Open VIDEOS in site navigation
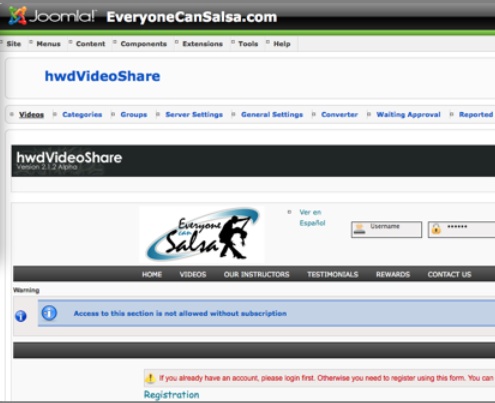The image size is (495, 403). [x=193, y=274]
